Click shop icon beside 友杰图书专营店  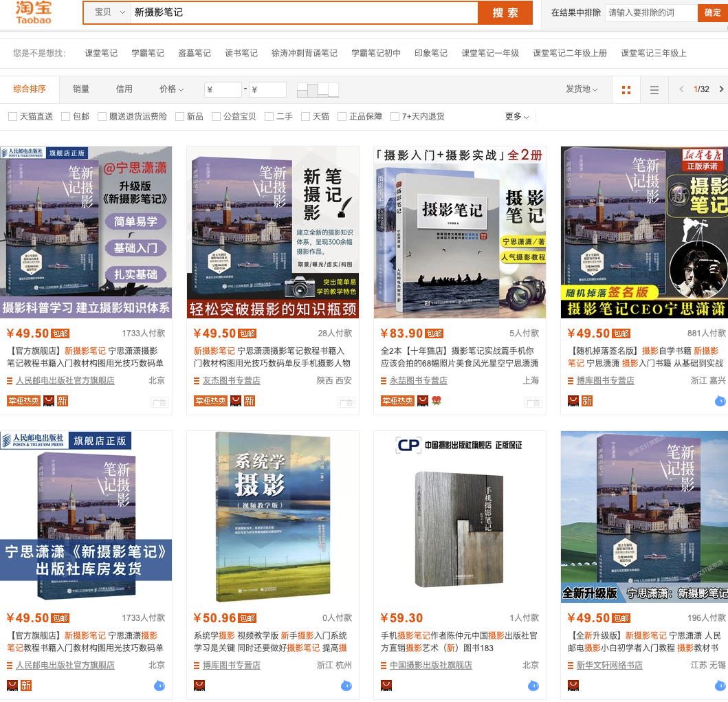coord(197,381)
